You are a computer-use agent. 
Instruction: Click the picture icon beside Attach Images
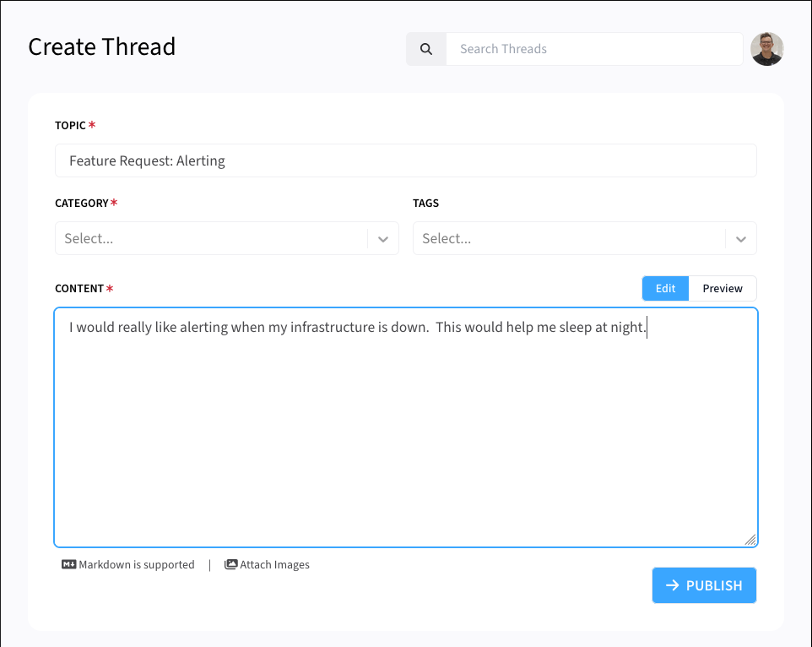pyautogui.click(x=230, y=565)
